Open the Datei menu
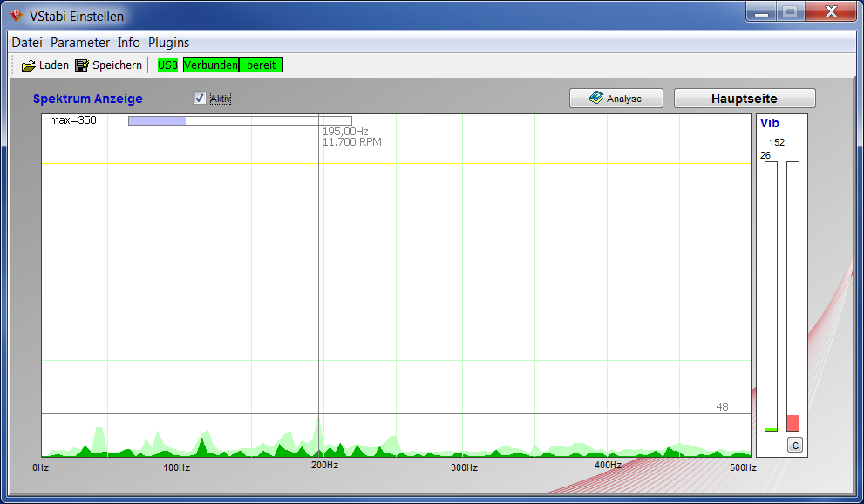Image resolution: width=864 pixels, height=504 pixels. (27, 43)
